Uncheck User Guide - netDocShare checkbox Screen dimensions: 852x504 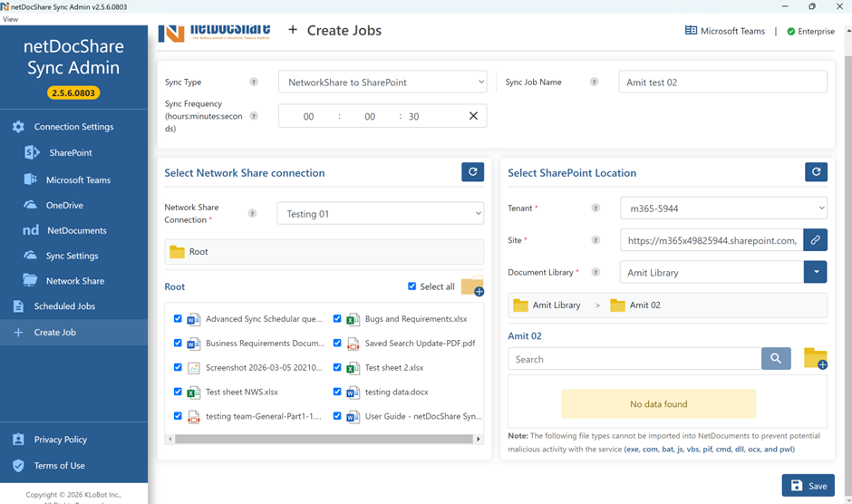point(337,416)
